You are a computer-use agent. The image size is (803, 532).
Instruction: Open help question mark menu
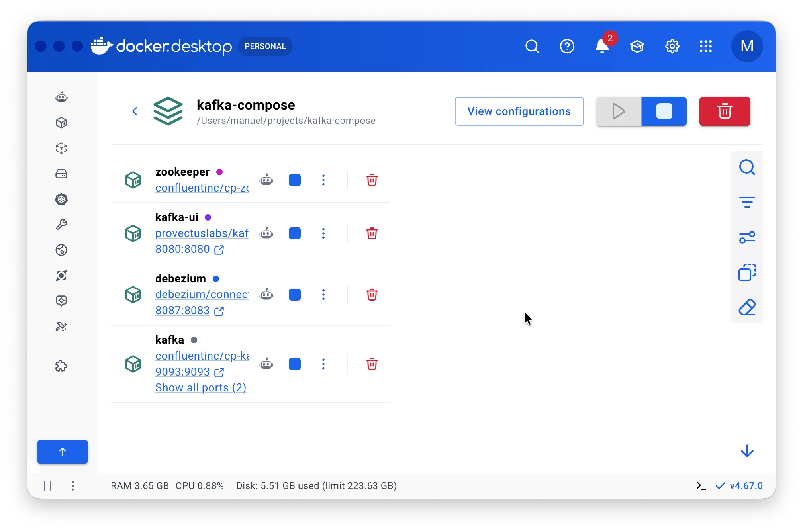(x=567, y=46)
